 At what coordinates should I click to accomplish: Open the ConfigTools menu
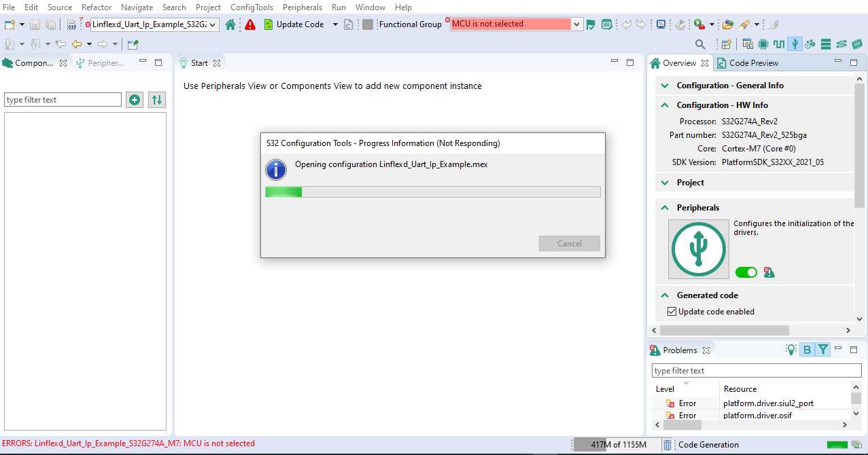coord(251,7)
